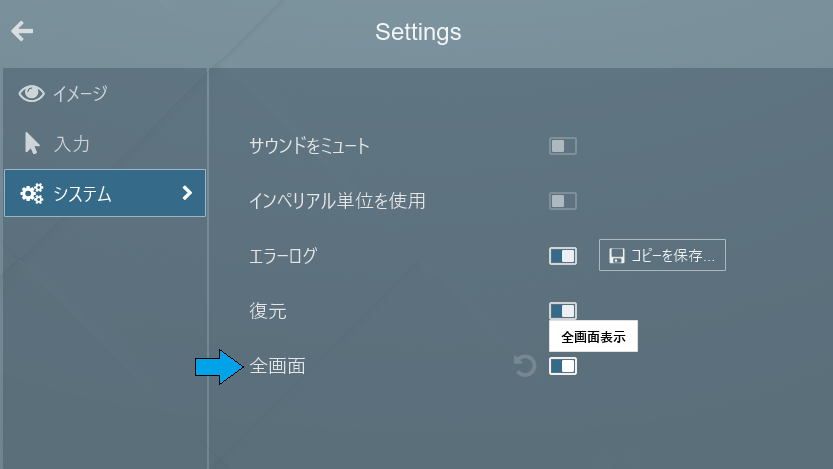Reset 全画面 with the undo icon
The height and width of the screenshot is (469, 833).
tap(525, 365)
